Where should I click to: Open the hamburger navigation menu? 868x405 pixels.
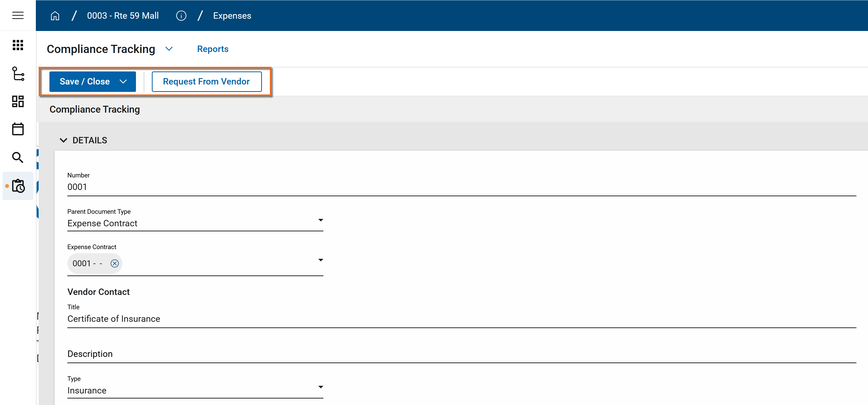click(18, 16)
